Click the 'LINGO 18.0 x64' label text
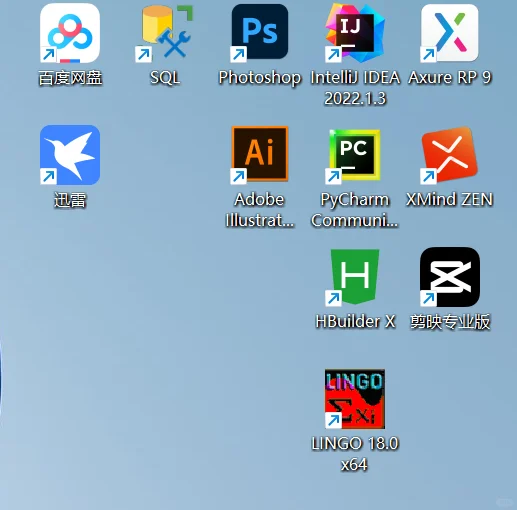This screenshot has width=517, height=510. click(355, 454)
